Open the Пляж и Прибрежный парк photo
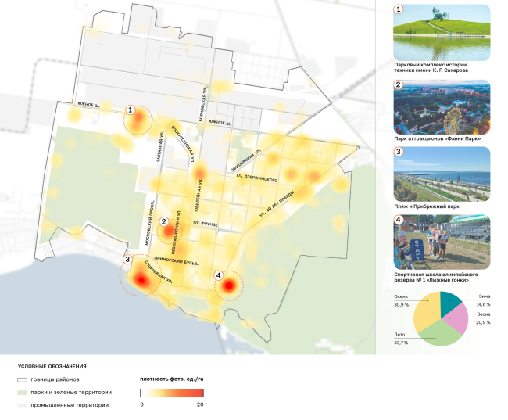 (x=442, y=174)
